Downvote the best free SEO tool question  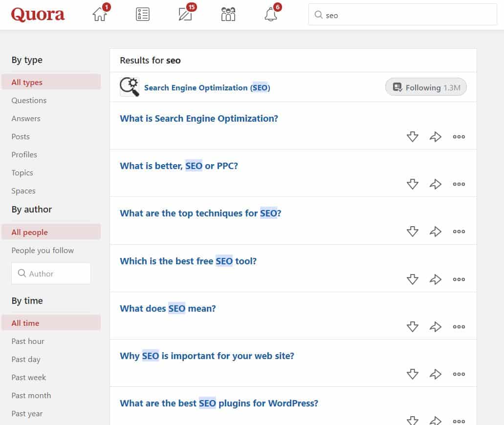pyautogui.click(x=413, y=279)
